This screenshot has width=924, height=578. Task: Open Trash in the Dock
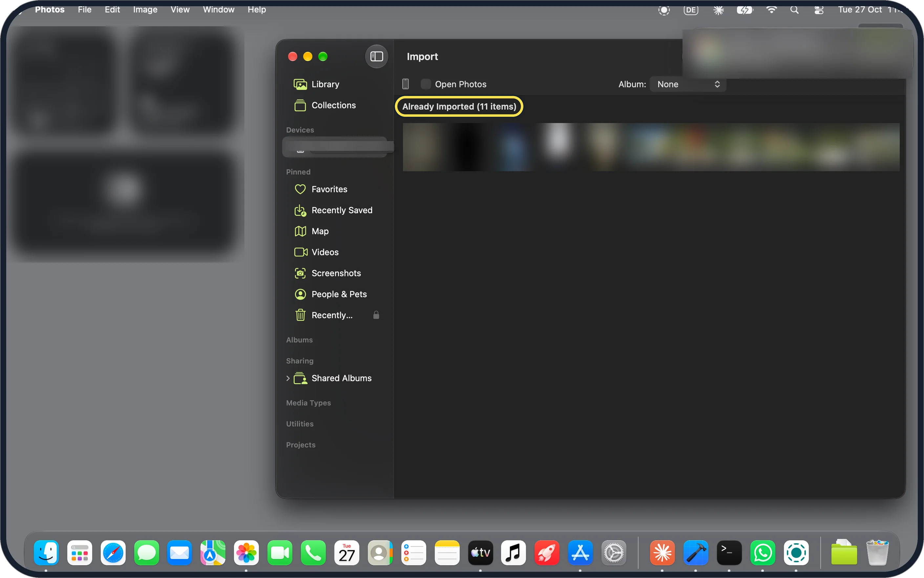(x=877, y=553)
